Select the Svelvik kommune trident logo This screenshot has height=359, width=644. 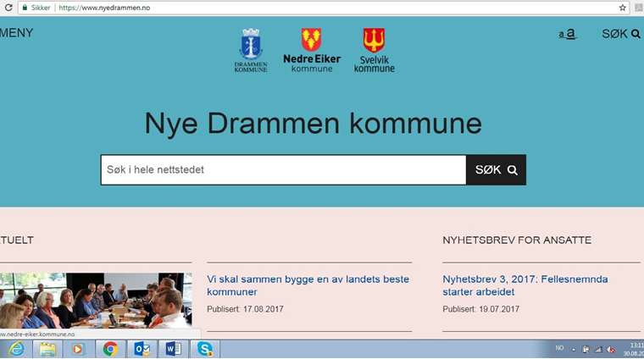tap(374, 50)
